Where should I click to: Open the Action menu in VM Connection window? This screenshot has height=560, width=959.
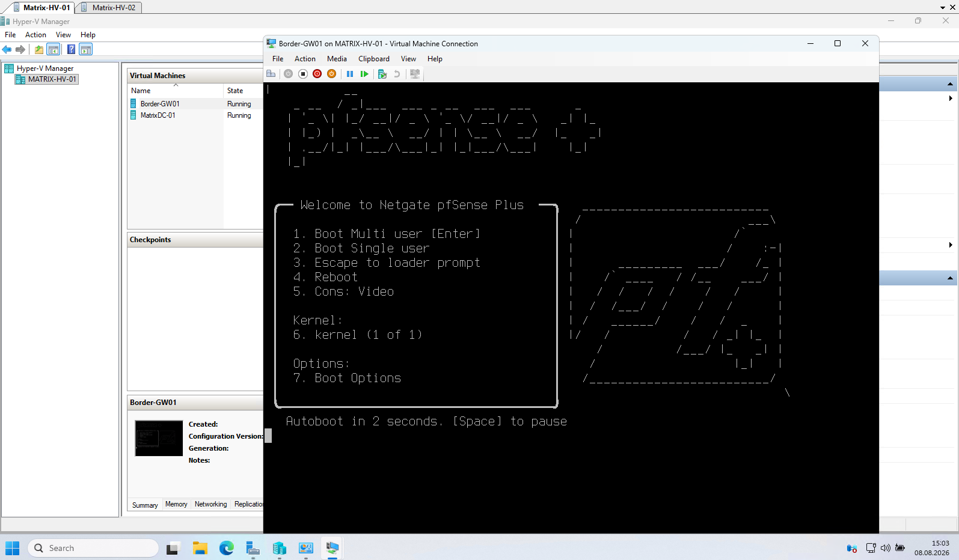point(305,59)
